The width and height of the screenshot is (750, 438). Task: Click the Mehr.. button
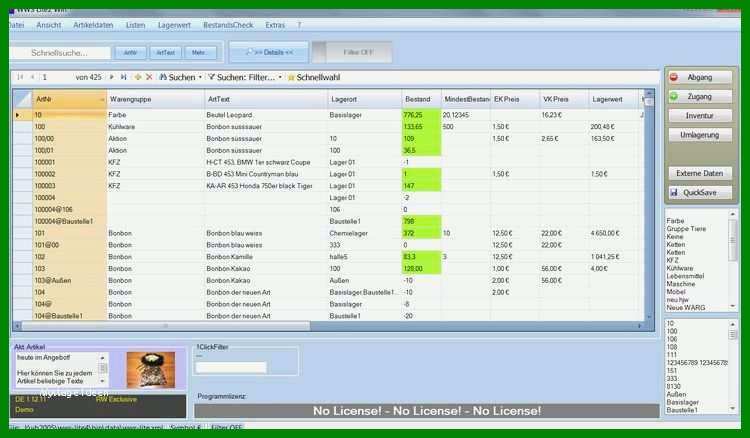[200, 53]
